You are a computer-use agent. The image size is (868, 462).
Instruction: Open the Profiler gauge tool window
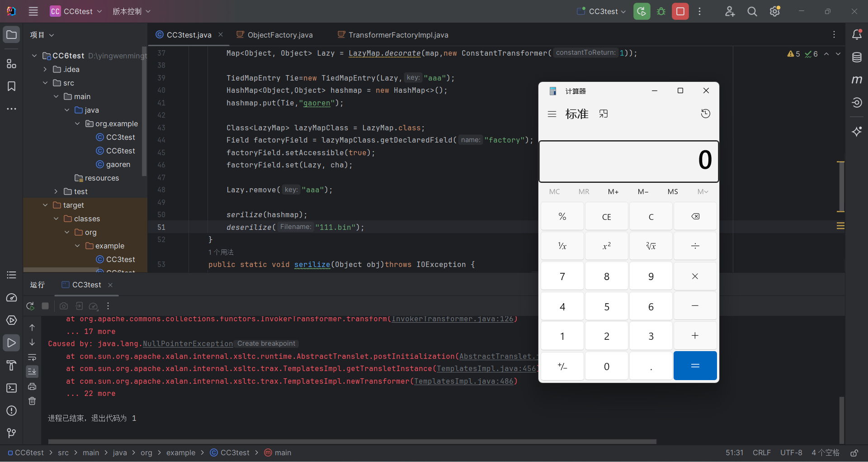point(12,298)
